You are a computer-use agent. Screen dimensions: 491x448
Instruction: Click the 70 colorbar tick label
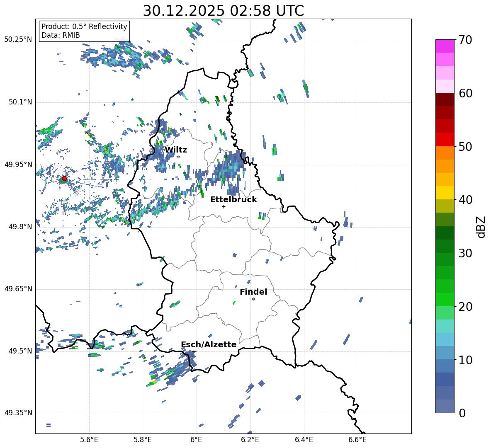tap(465, 40)
